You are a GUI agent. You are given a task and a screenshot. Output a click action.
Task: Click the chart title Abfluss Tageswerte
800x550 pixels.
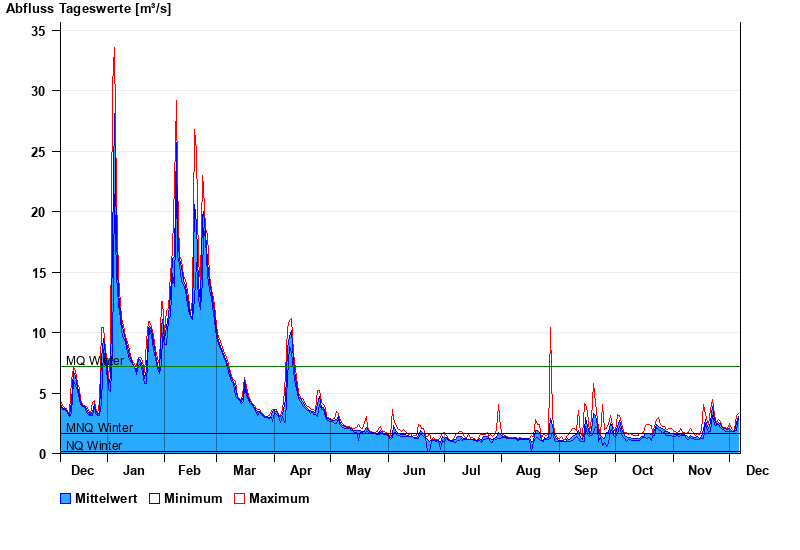(90, 9)
